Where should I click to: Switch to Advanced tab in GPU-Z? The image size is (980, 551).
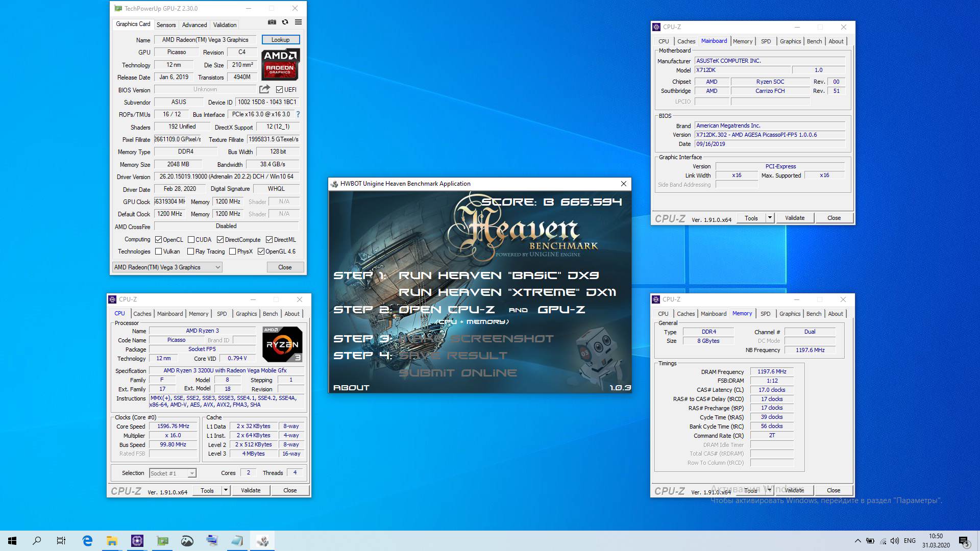[194, 24]
